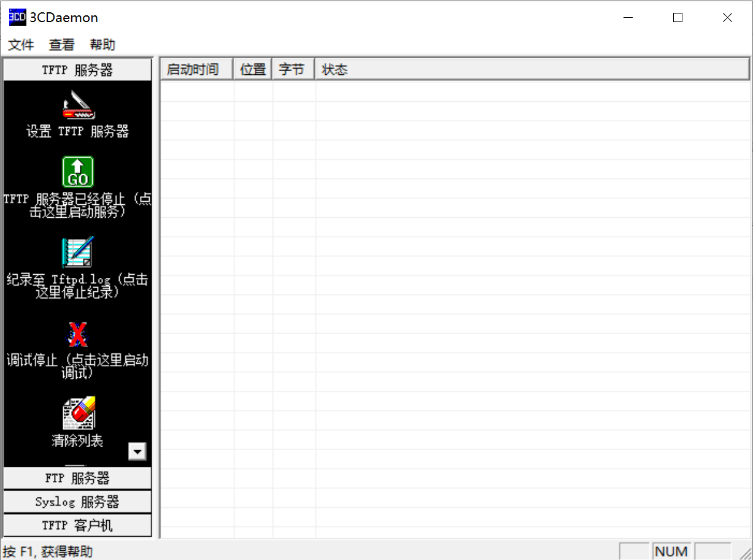Click the 调试停止 label text

[x=77, y=366]
